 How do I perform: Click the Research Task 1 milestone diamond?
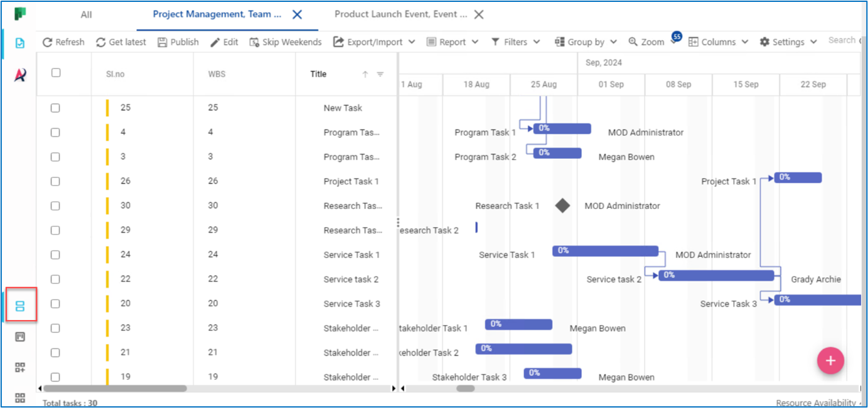(562, 205)
